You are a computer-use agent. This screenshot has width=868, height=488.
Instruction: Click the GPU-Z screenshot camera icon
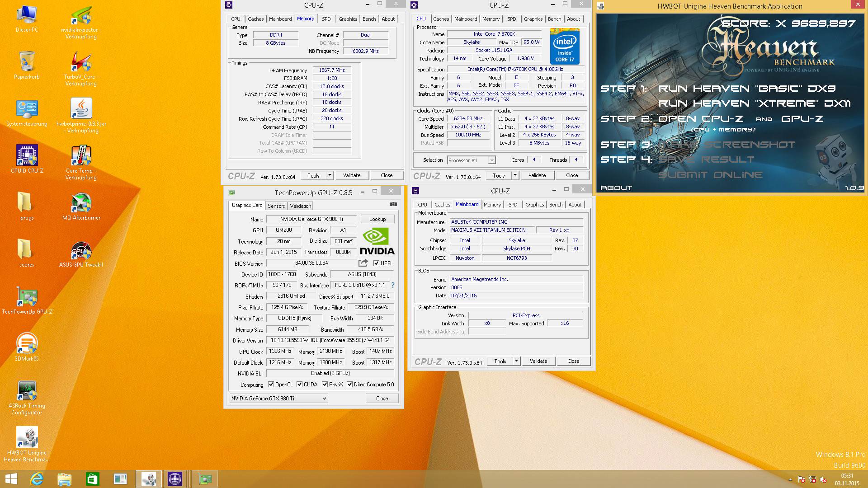(393, 204)
